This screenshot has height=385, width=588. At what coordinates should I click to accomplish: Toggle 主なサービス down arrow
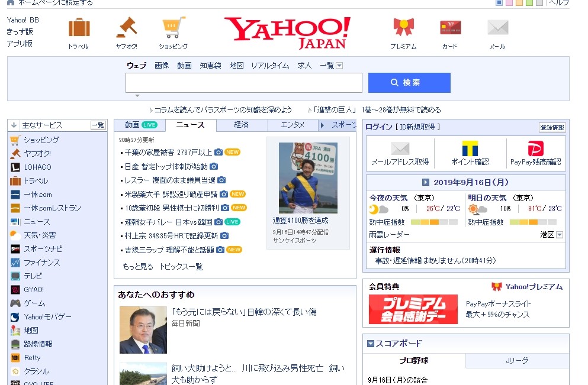pyautogui.click(x=14, y=125)
